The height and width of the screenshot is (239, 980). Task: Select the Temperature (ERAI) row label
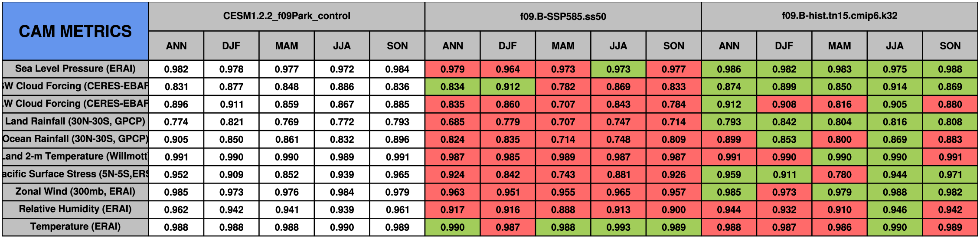click(x=75, y=227)
